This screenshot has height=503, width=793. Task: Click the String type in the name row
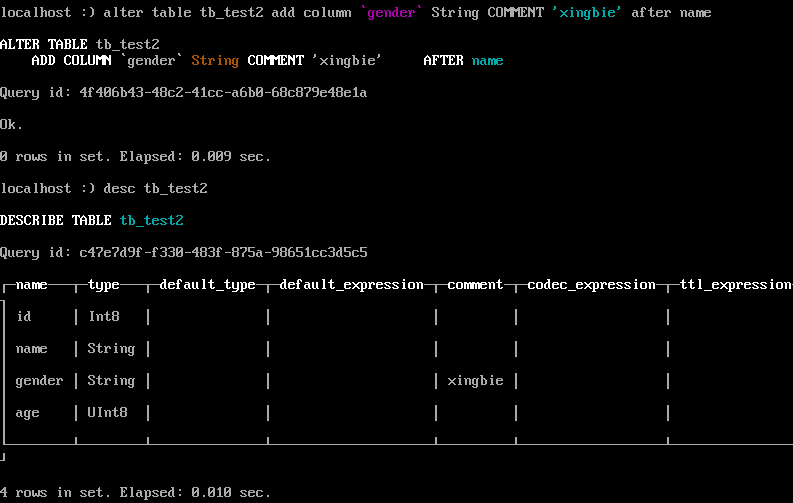coord(111,349)
